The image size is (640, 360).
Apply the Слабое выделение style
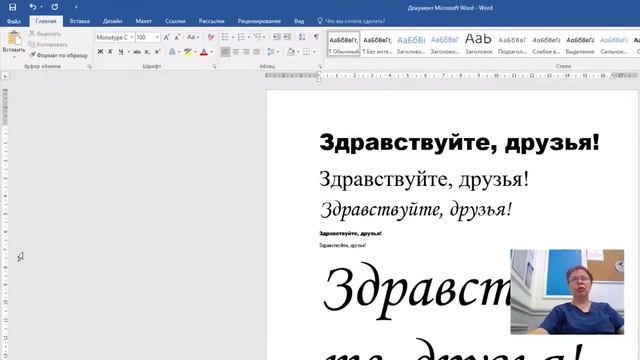[x=546, y=44]
